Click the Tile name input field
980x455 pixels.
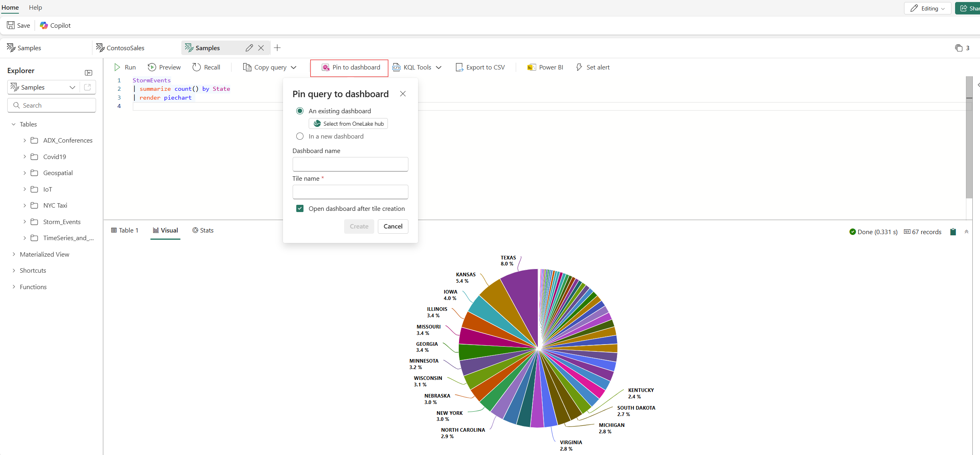(350, 192)
